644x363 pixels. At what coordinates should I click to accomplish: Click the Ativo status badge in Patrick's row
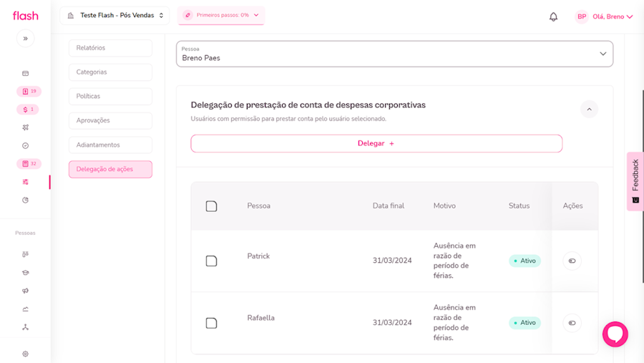(x=525, y=261)
